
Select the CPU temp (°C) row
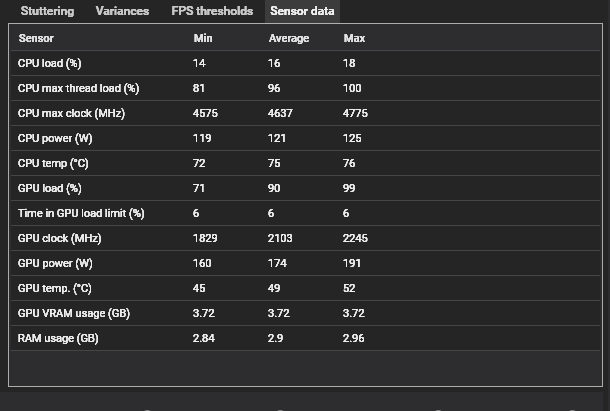(305, 163)
